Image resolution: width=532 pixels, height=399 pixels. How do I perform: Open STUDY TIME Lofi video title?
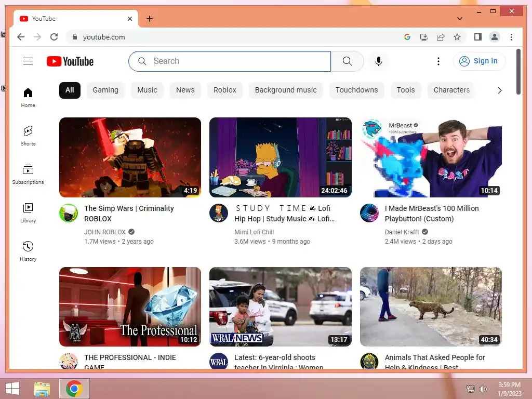[284, 214]
